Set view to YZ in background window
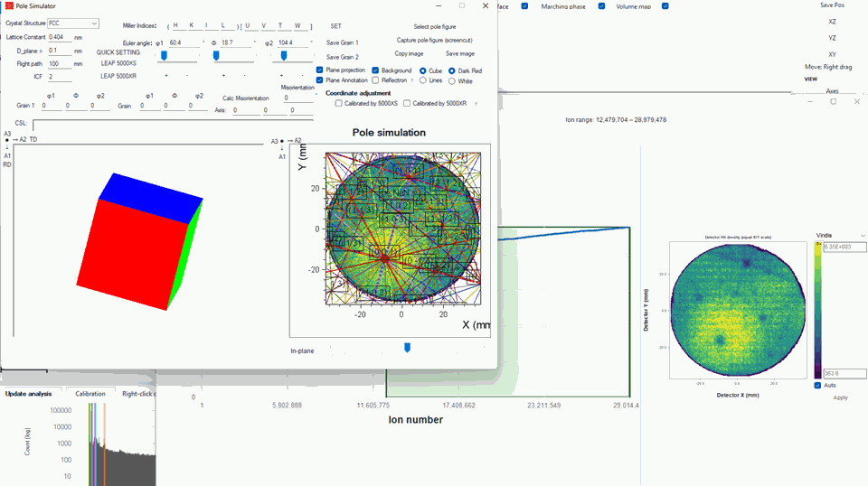The height and width of the screenshot is (486, 868). (x=832, y=38)
